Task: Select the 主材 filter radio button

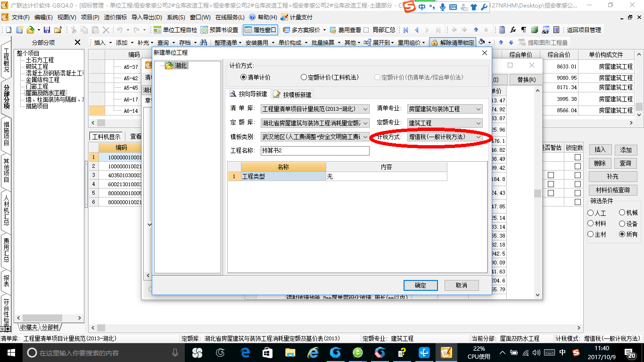Action: pos(591,234)
